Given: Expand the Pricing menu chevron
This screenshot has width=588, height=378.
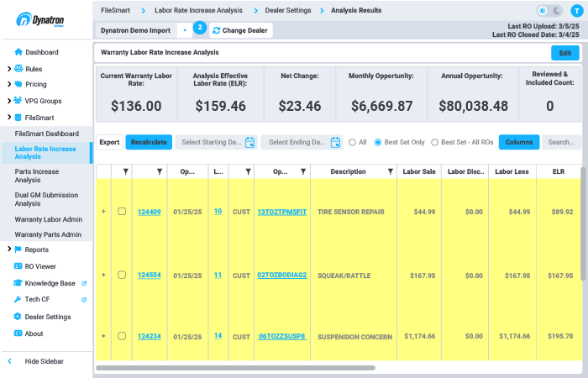Looking at the screenshot, I should pos(9,84).
